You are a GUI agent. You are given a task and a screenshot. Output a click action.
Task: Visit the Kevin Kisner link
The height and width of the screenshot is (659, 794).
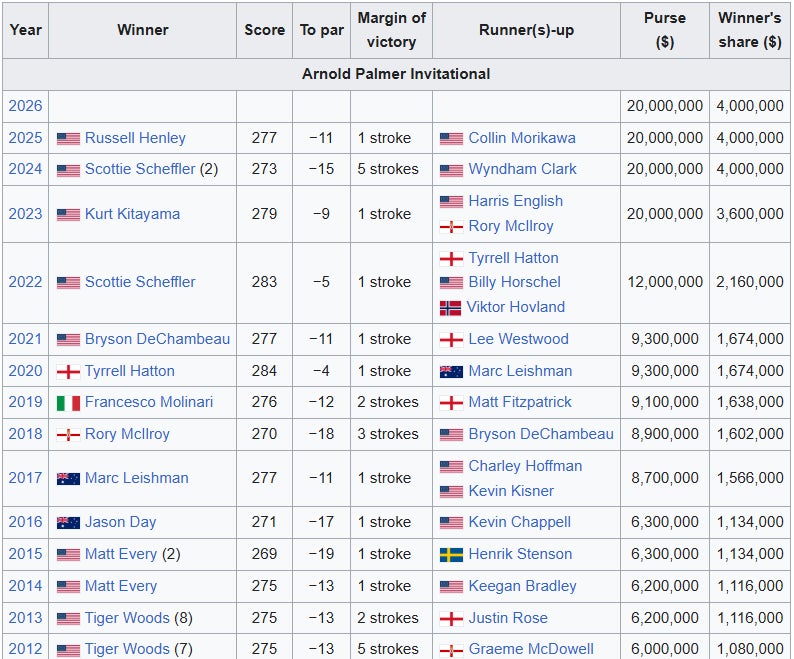(511, 491)
